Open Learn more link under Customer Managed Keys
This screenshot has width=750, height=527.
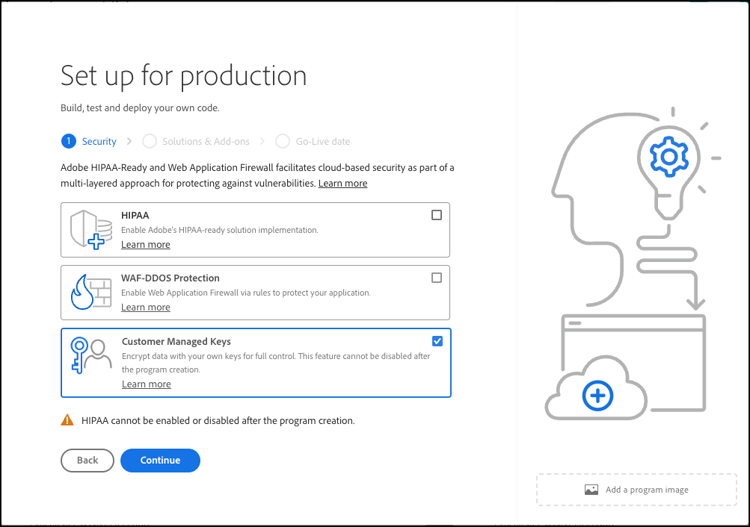click(146, 384)
